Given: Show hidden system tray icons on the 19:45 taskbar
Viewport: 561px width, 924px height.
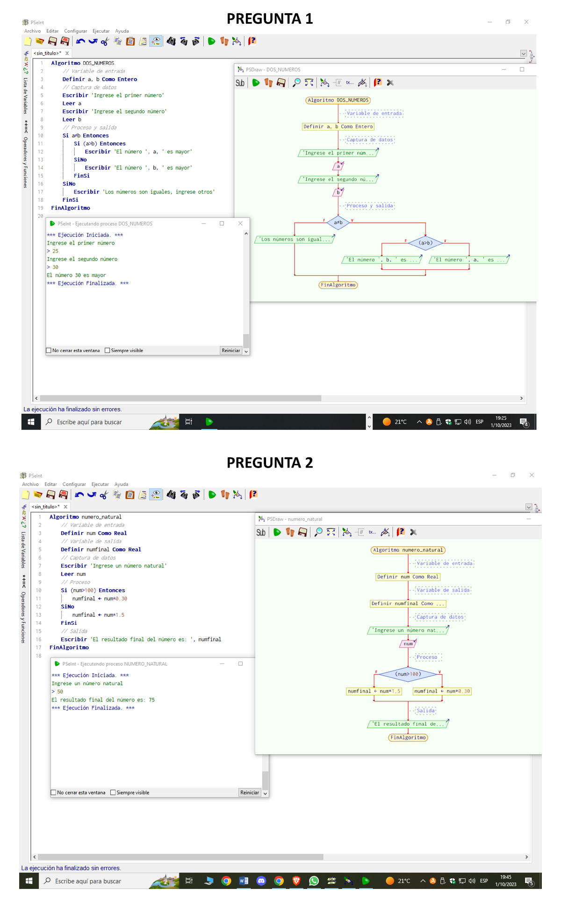Looking at the screenshot, I should tap(423, 881).
